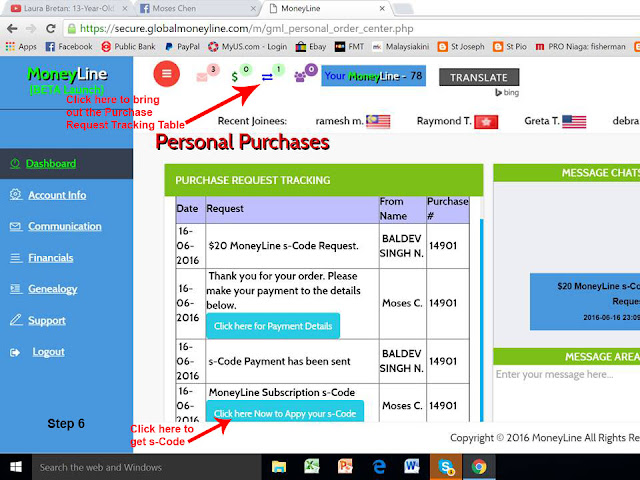Open the PayPal bookmark

click(182, 47)
